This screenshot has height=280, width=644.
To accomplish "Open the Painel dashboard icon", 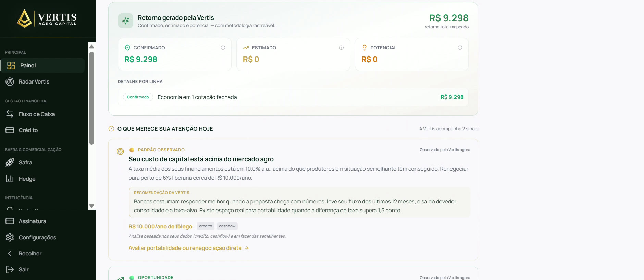I will 11,65.
